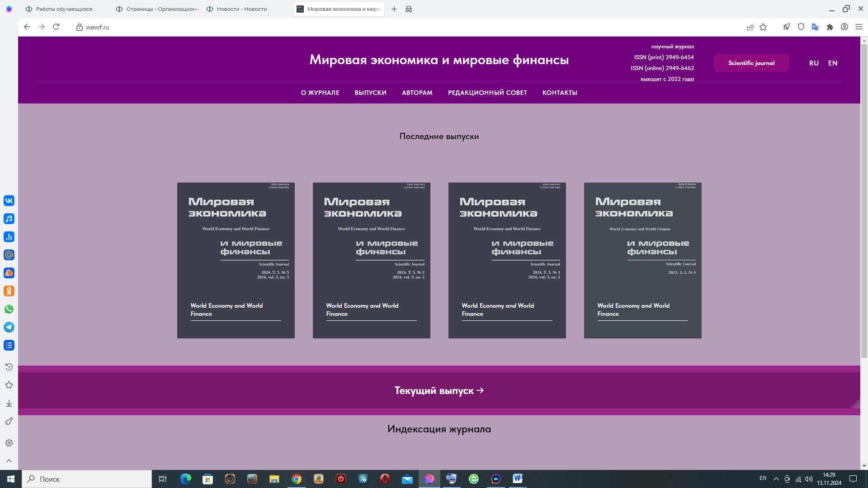This screenshot has width=868, height=488.
Task: Click the Scientific journal button
Action: click(751, 63)
